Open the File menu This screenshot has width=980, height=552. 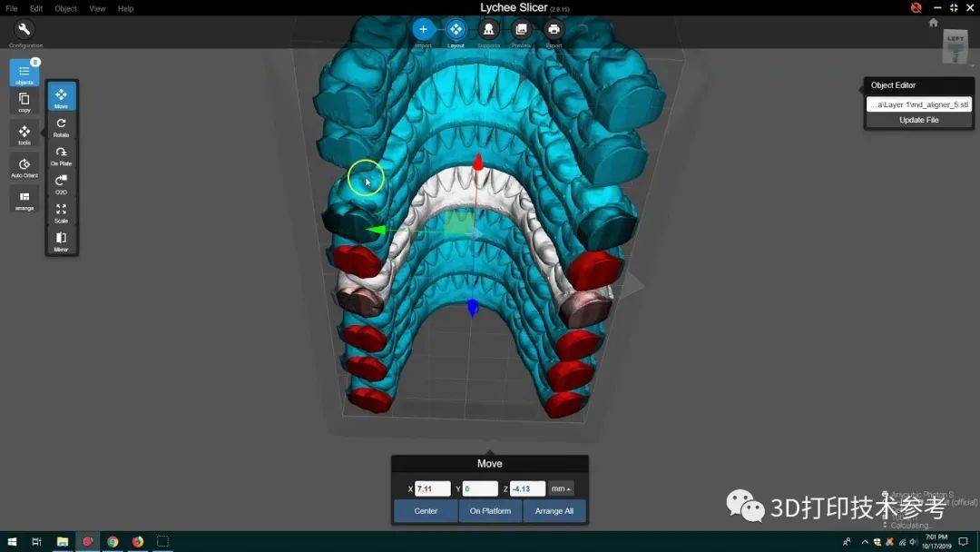tap(12, 8)
